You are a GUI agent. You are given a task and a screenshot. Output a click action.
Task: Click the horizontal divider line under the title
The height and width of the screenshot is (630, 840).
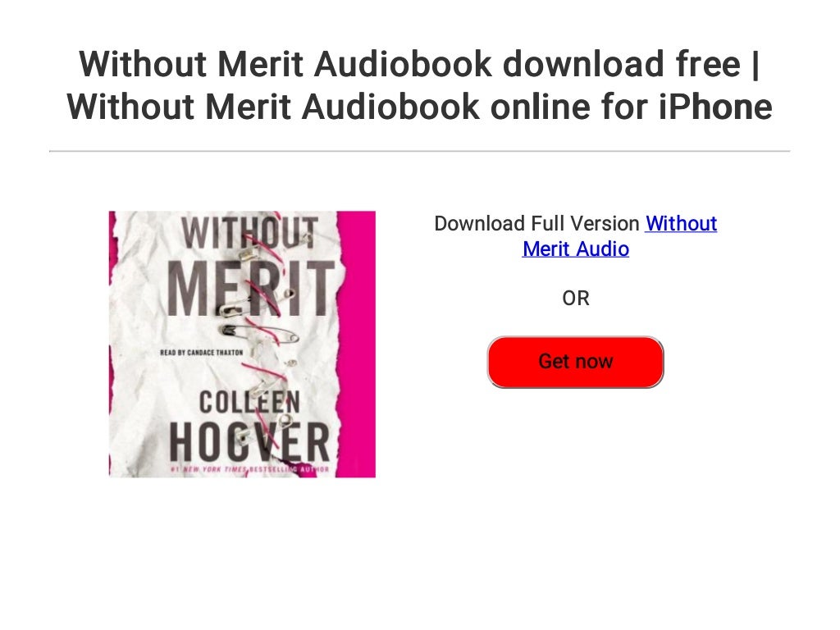pyautogui.click(x=419, y=151)
